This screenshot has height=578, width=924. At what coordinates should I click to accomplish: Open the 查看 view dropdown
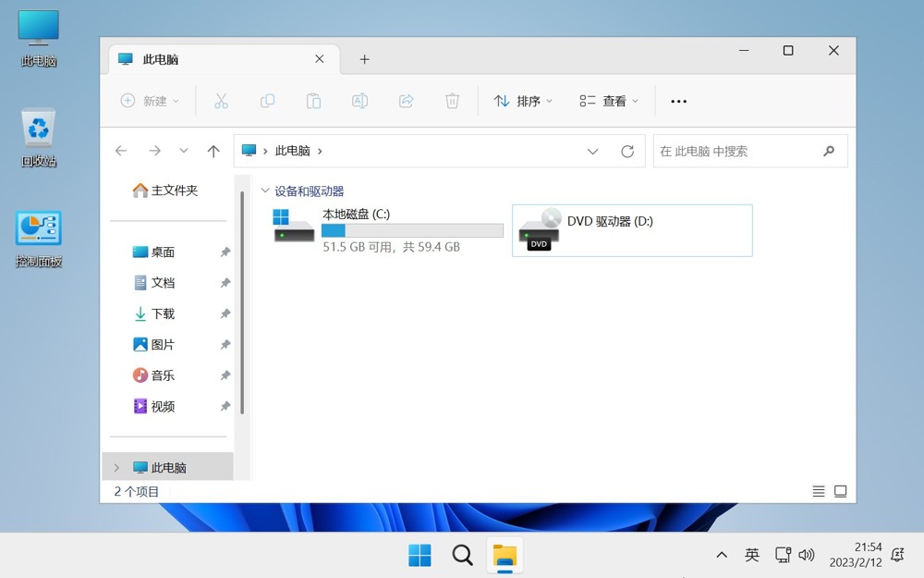pos(609,101)
